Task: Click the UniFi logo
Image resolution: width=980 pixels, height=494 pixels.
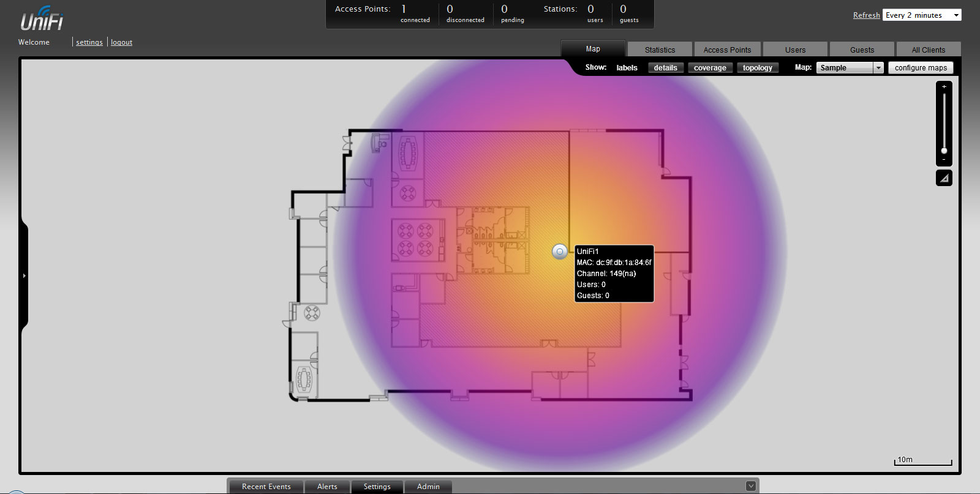Action: (42, 19)
